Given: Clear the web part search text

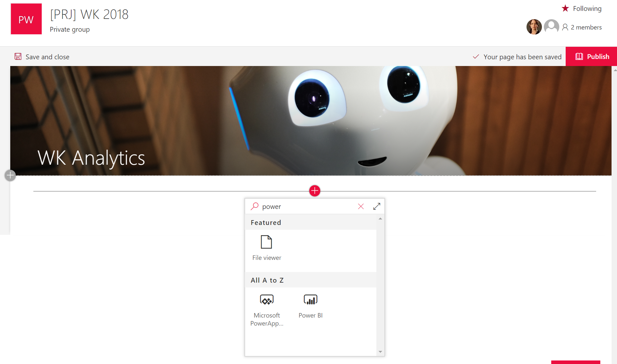Looking at the screenshot, I should point(361,206).
